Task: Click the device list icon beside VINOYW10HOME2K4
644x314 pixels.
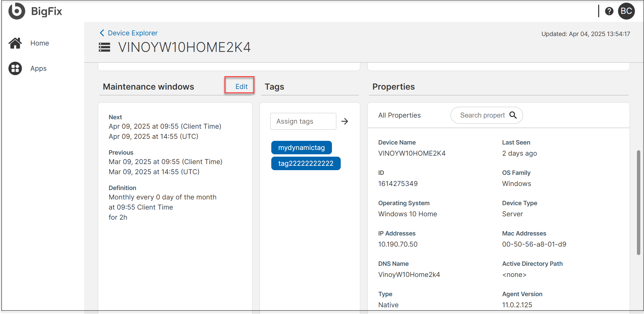Action: click(104, 47)
